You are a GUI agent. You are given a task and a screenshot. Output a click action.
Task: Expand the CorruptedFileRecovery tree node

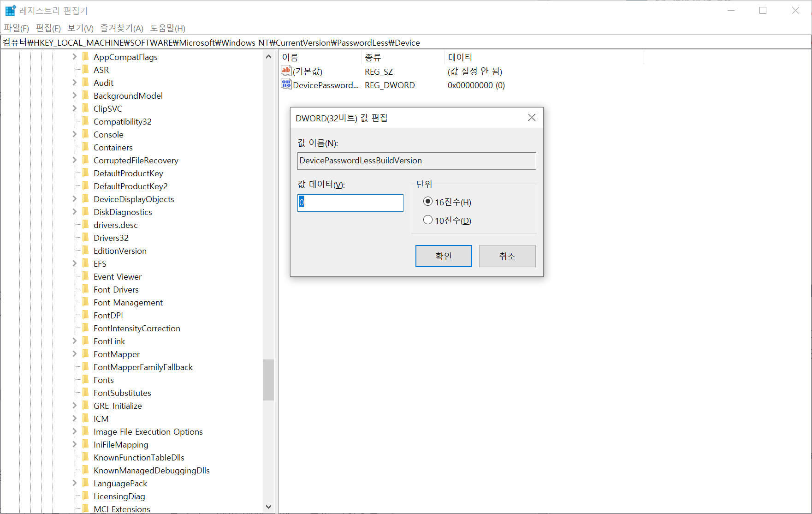coord(75,160)
